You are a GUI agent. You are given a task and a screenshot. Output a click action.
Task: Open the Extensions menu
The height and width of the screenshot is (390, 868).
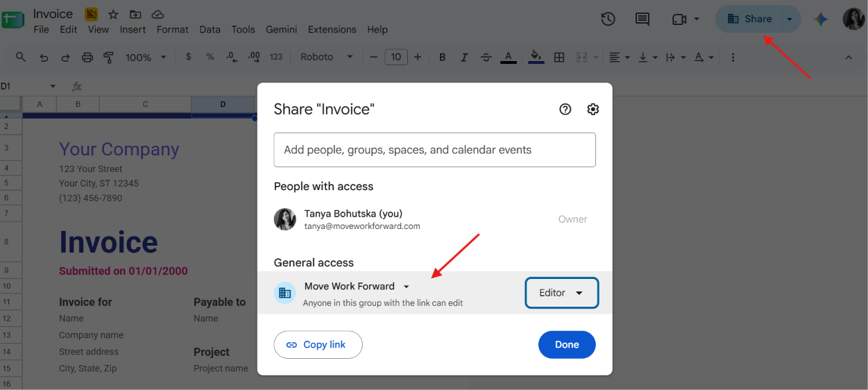coord(332,29)
